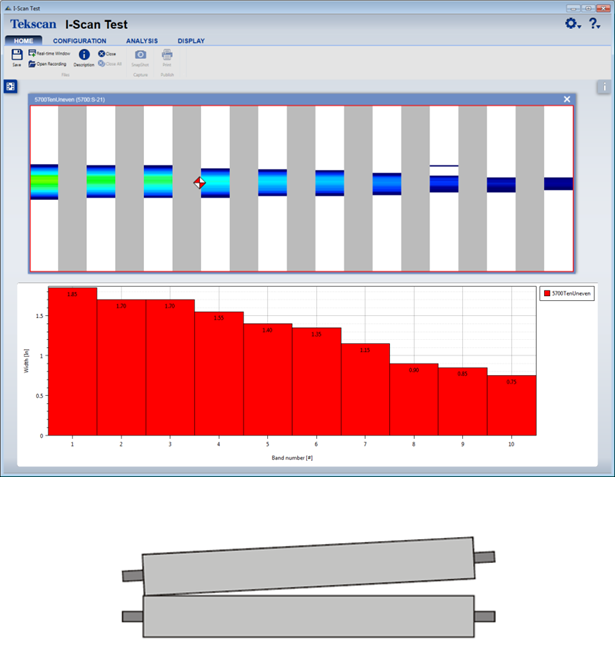Image resolution: width=615 pixels, height=658 pixels.
Task: Click the Print icon
Action: [x=167, y=55]
